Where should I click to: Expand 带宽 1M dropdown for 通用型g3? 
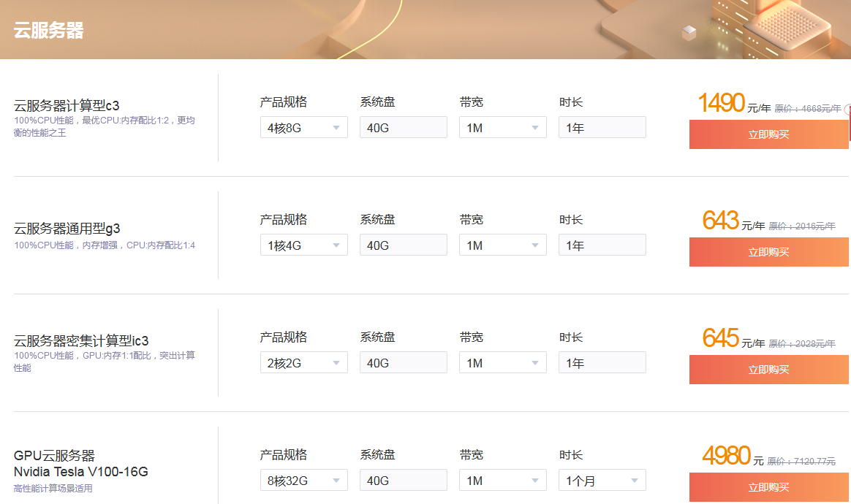[502, 245]
